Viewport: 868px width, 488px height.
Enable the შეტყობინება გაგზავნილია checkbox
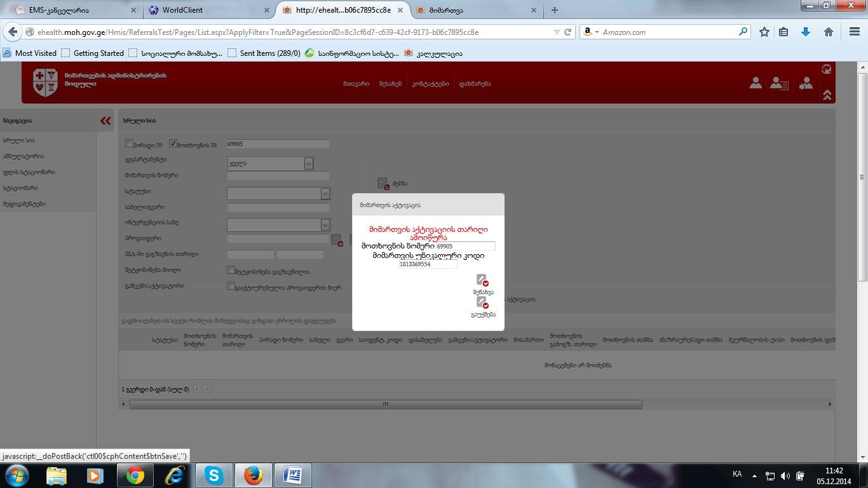coord(231,270)
